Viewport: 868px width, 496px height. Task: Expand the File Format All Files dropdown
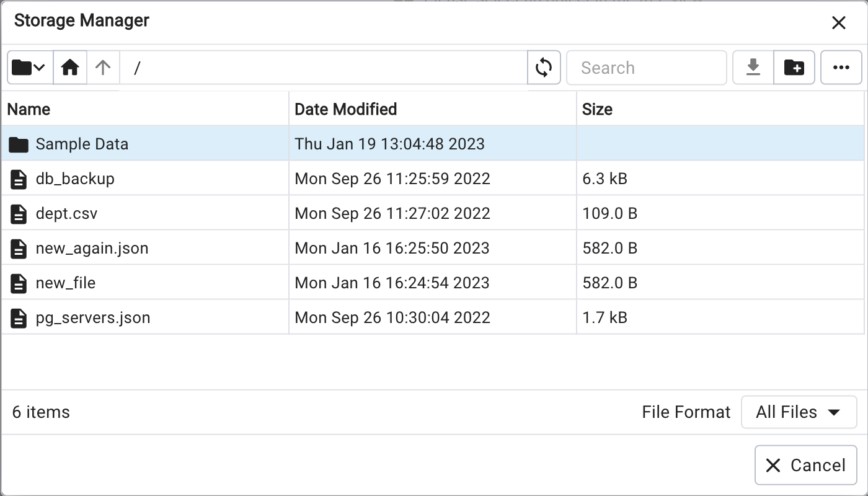(x=799, y=412)
